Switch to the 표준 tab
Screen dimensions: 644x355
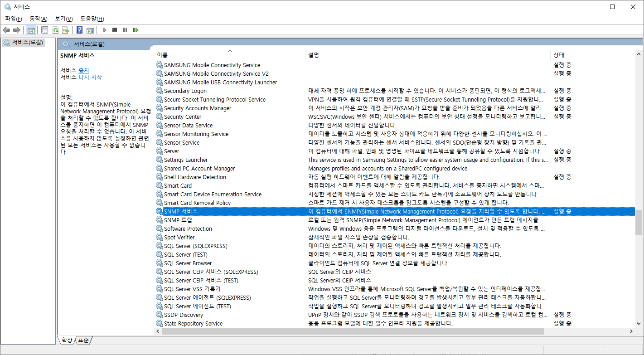[83, 340]
